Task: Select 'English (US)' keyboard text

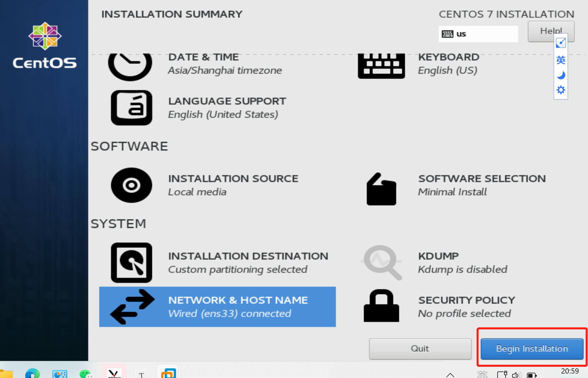Action: (x=448, y=71)
